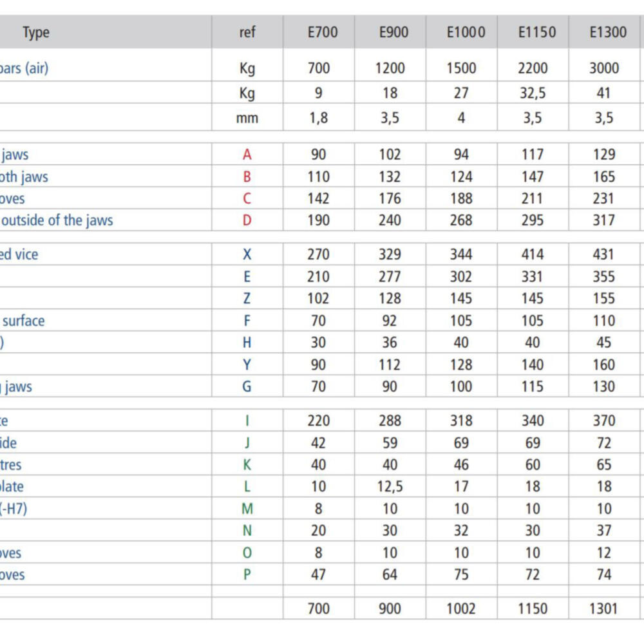This screenshot has height=644, width=644.
Task: Select the red ref letter D
Action: tap(247, 220)
